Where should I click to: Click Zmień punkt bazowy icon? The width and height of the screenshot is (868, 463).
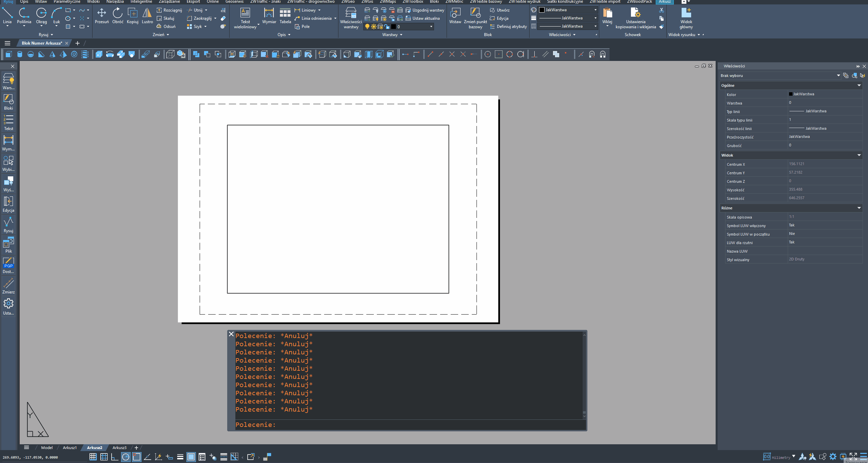point(475,18)
